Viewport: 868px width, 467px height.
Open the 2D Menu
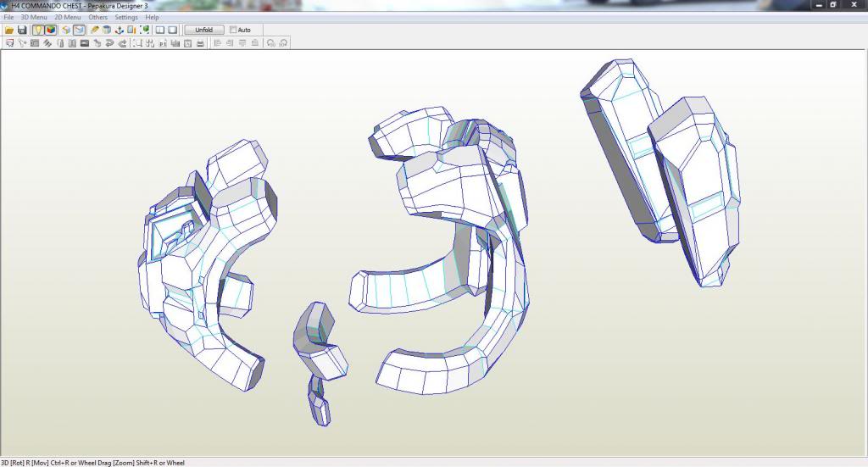point(68,17)
